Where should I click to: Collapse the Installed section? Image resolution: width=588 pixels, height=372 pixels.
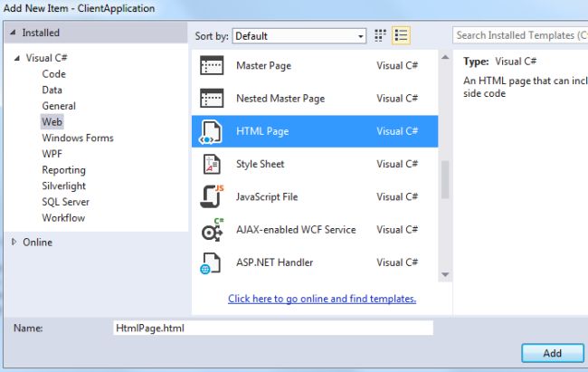click(x=13, y=33)
